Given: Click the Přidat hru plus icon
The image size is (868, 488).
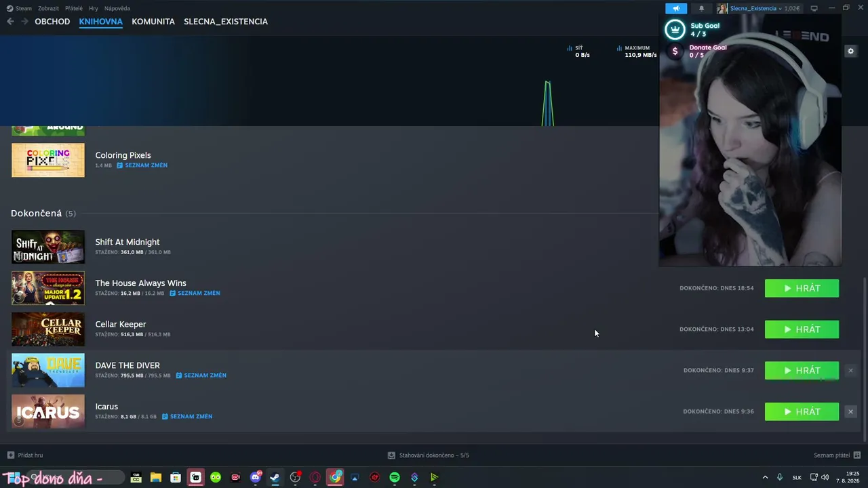Looking at the screenshot, I should coord(10,455).
